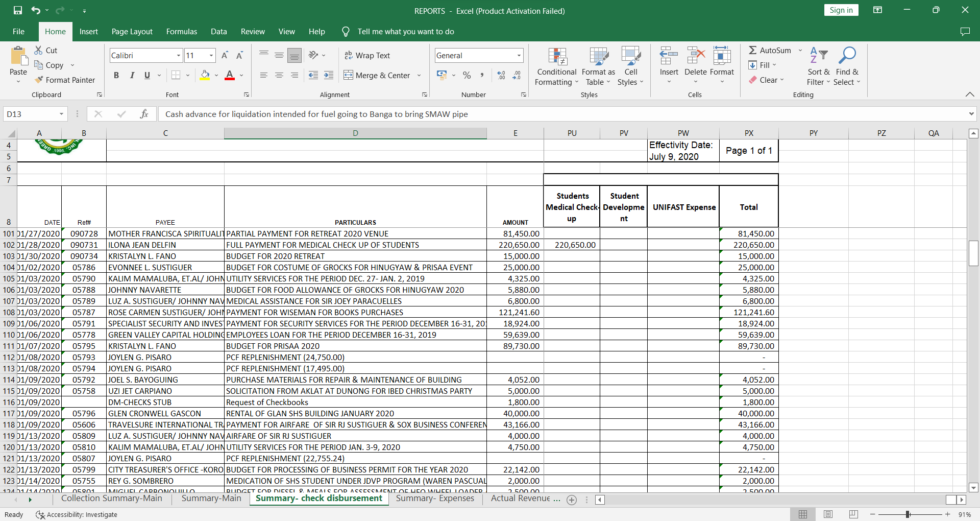Click the Undo arrow icon

(35, 10)
